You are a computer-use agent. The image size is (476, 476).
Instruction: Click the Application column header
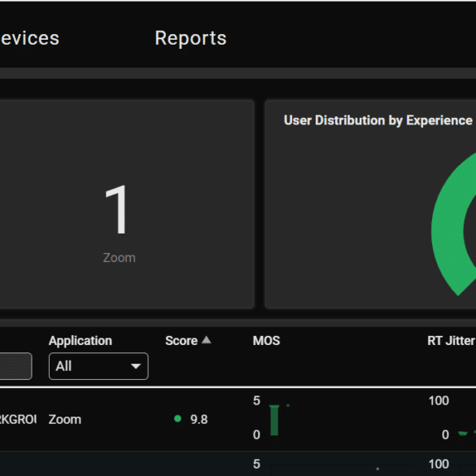80,341
